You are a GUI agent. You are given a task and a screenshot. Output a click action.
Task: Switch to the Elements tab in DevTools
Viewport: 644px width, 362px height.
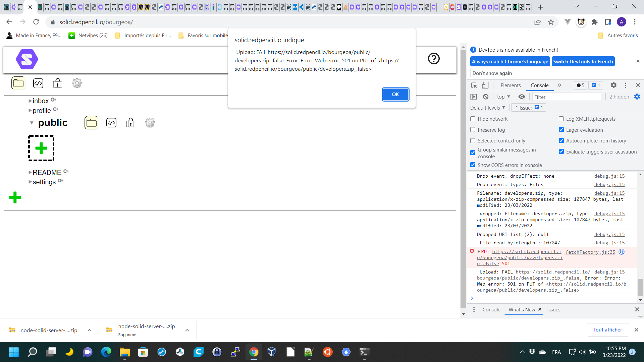pos(510,85)
